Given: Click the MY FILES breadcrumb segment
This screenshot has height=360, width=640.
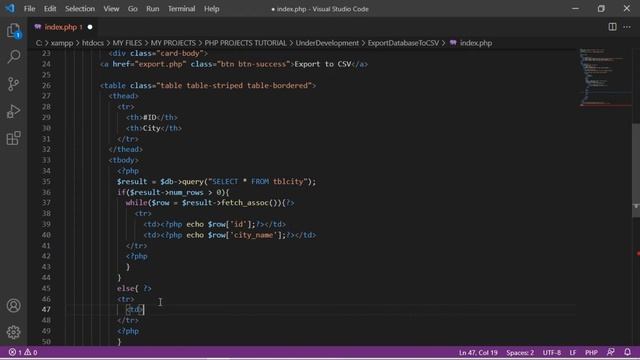Looking at the screenshot, I should (x=127, y=43).
